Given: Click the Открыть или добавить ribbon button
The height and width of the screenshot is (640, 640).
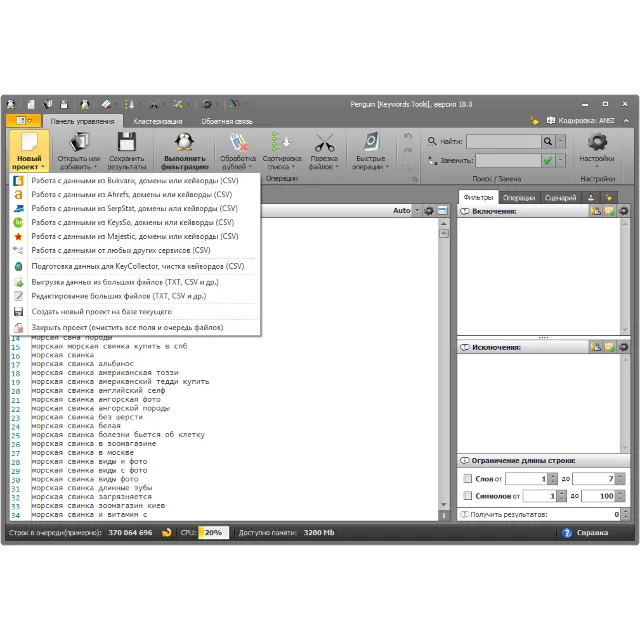Looking at the screenshot, I should (x=79, y=151).
